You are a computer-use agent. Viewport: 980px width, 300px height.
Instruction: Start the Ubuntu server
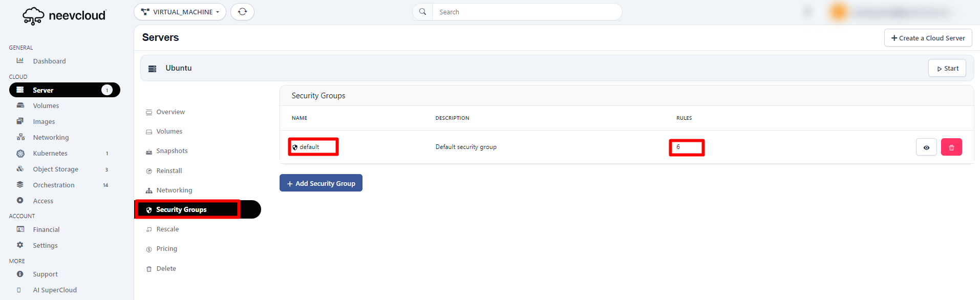(x=947, y=68)
